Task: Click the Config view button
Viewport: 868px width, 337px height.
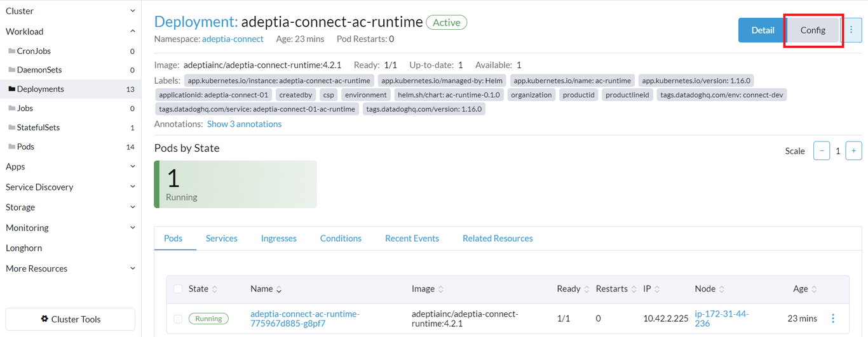Action: tap(813, 30)
